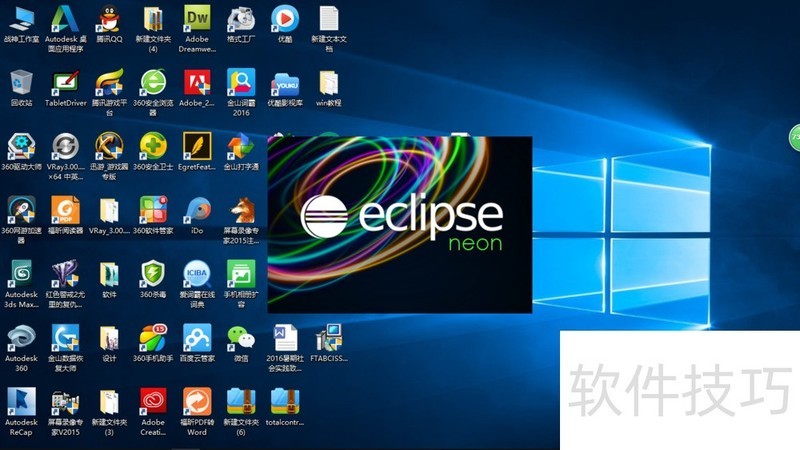
Task: Click the Eclipse Neon splash screen
Action: (x=399, y=224)
